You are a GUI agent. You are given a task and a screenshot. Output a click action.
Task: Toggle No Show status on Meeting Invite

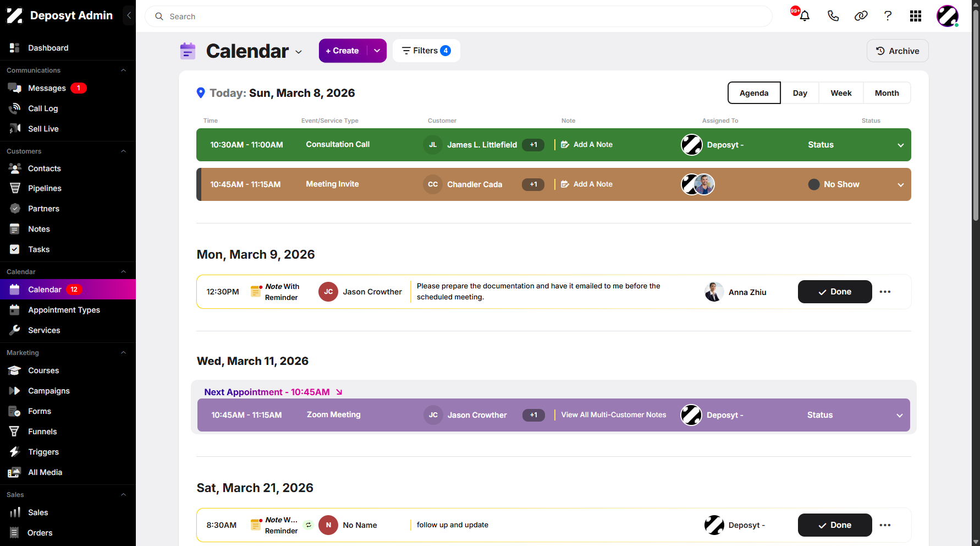point(834,184)
